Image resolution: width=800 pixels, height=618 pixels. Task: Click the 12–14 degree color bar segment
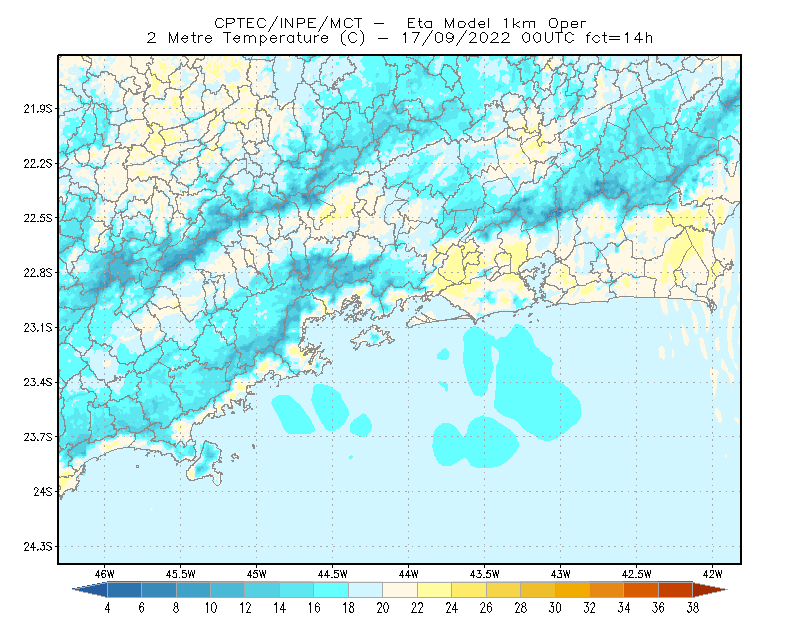(262, 590)
